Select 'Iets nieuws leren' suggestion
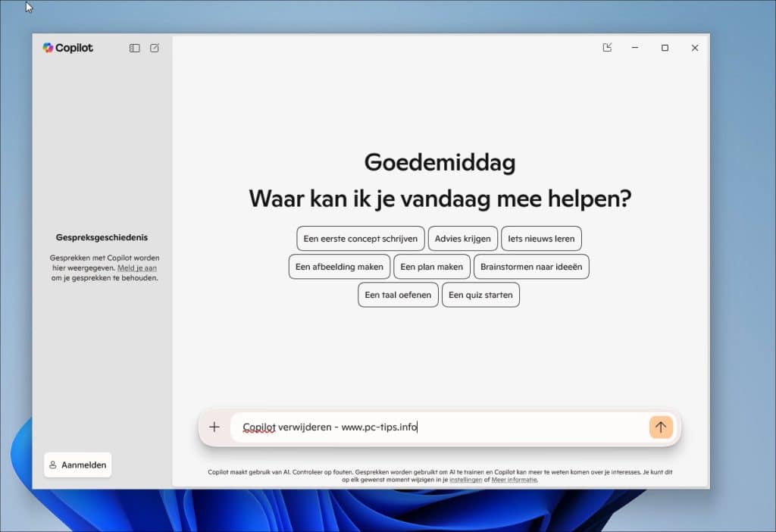 click(x=541, y=239)
